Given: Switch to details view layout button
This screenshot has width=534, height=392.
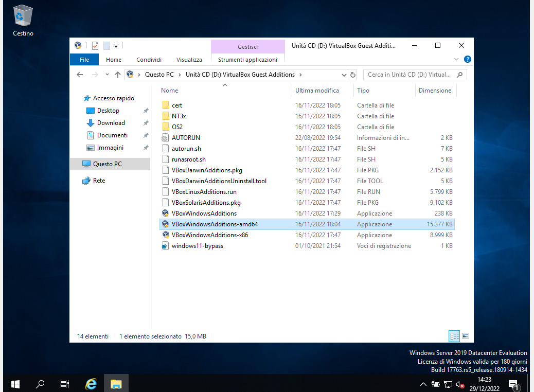Looking at the screenshot, I should click(454, 336).
